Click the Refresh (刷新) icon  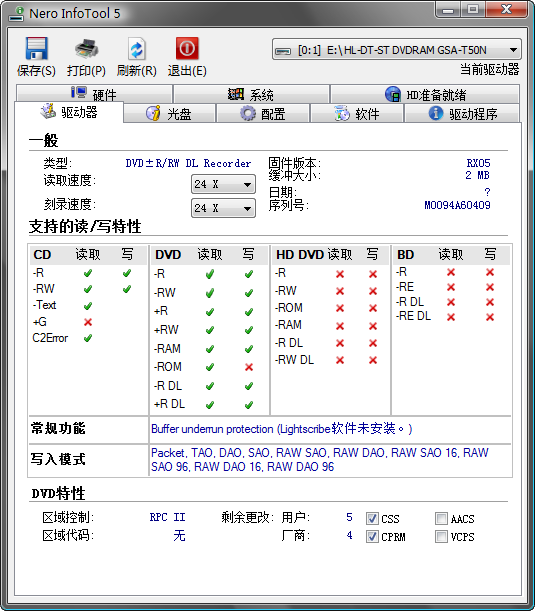(x=136, y=49)
